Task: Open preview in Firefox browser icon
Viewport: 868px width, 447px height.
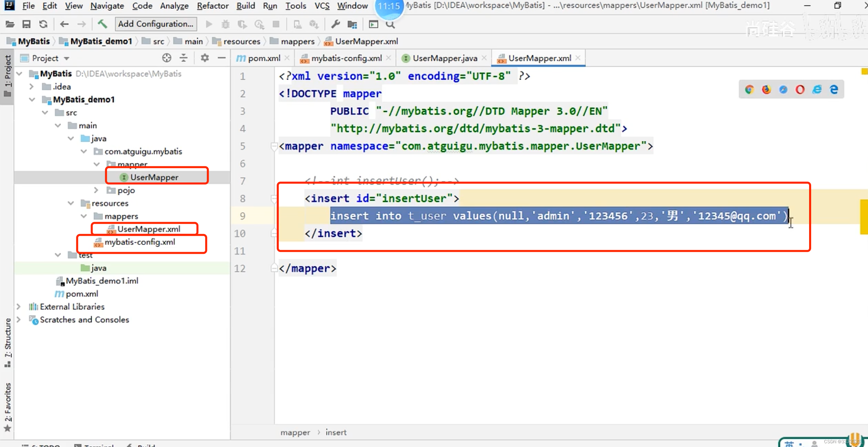Action: [766, 90]
